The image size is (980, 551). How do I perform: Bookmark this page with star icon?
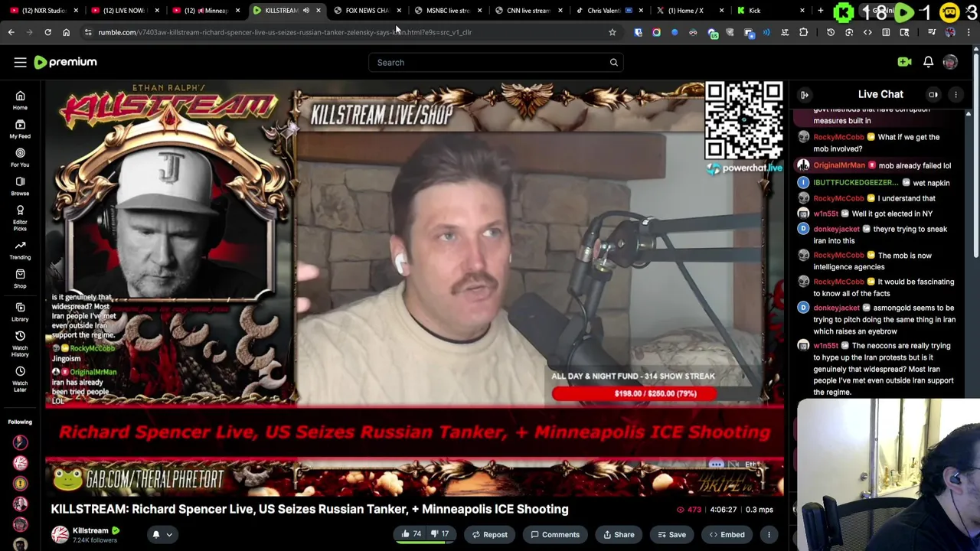(612, 32)
